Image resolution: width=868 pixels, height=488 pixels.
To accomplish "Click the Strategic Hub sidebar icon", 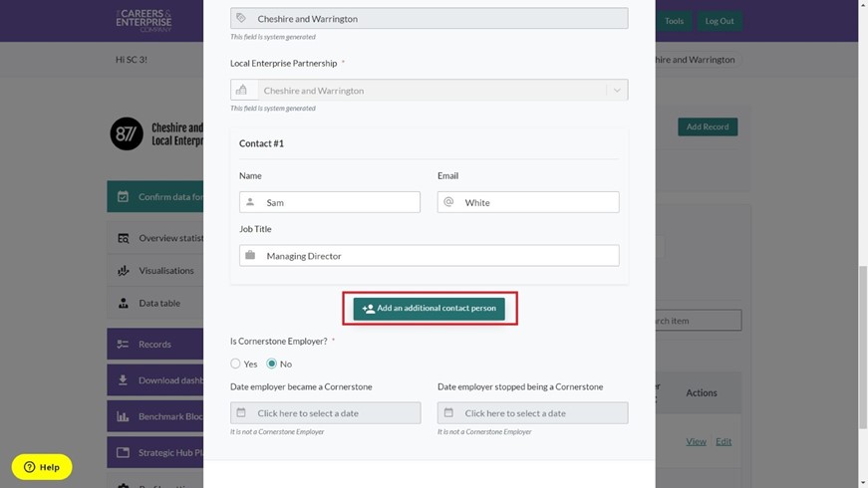I will tap(124, 452).
